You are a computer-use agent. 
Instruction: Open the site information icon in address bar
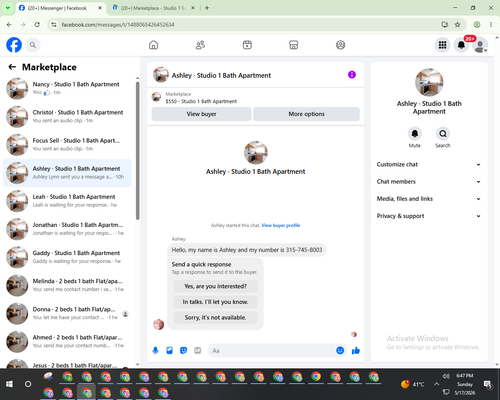[54, 25]
